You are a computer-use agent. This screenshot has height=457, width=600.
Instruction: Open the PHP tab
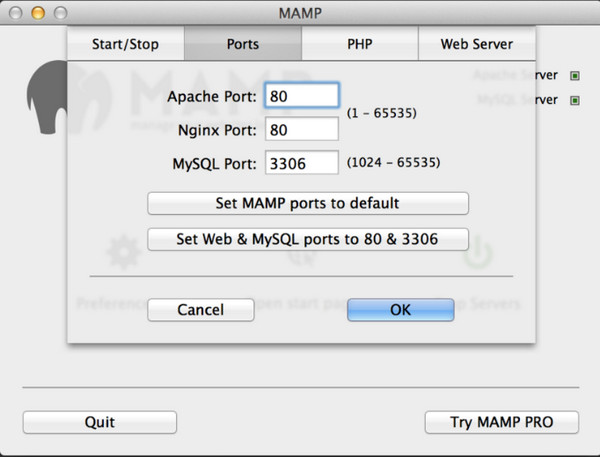359,44
